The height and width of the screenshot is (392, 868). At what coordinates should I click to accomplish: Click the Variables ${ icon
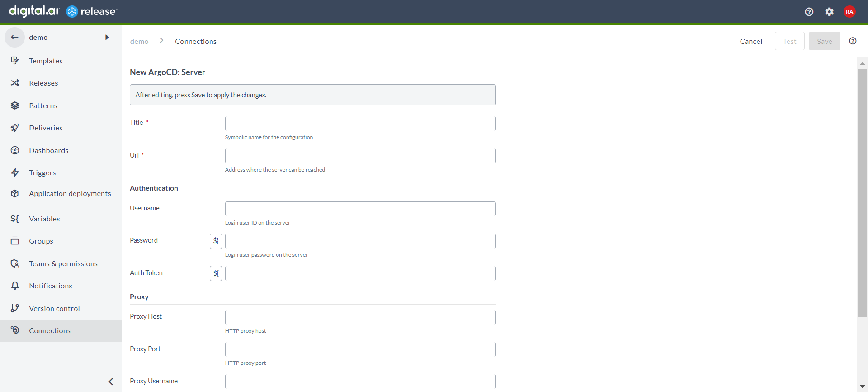click(x=15, y=219)
